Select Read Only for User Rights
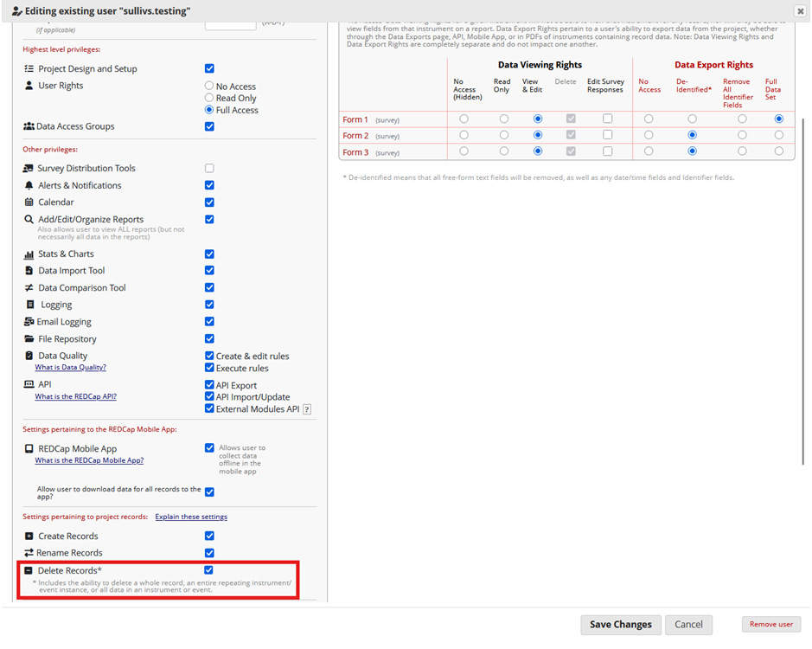This screenshot has height=649, width=812. click(x=209, y=99)
